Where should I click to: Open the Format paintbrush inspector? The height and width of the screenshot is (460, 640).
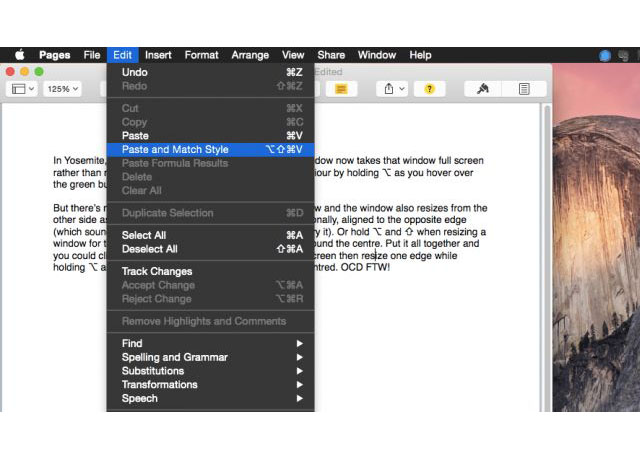[483, 89]
